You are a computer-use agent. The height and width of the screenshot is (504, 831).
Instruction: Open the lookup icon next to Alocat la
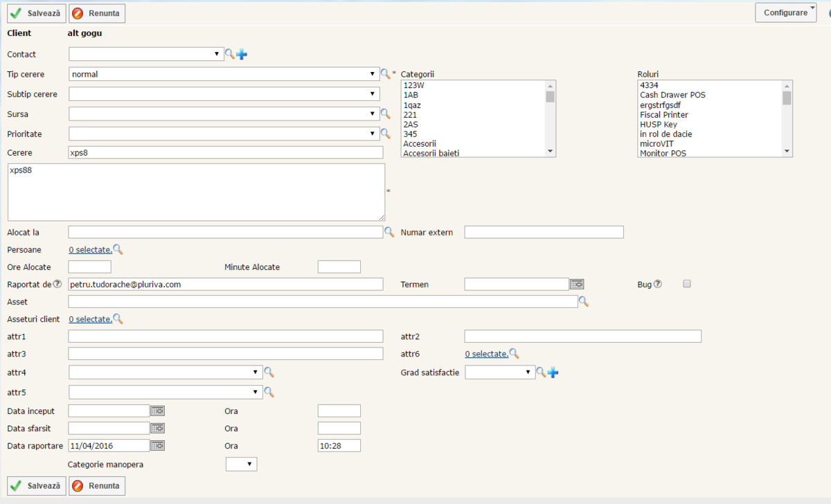[x=389, y=232]
